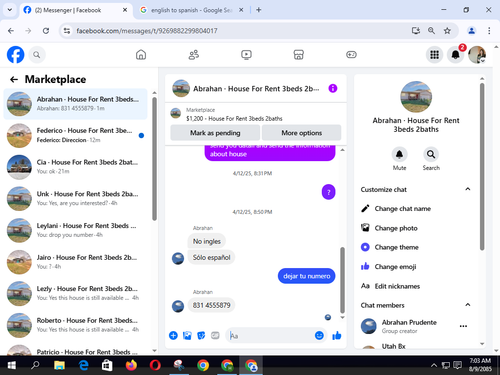Collapse the Chat members section
The height and width of the screenshot is (375, 500).
coord(468,305)
